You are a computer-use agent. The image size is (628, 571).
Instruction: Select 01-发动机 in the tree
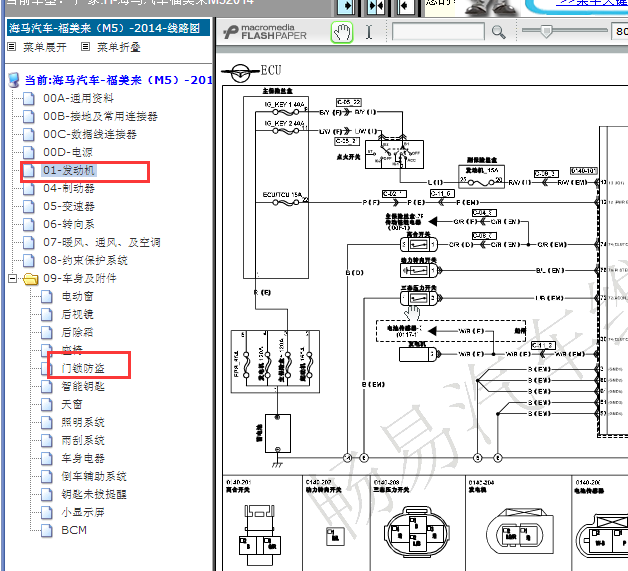[69, 170]
